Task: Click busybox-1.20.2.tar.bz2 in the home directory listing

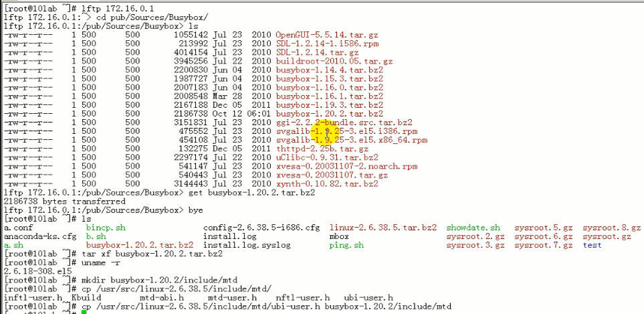Action: point(140,245)
